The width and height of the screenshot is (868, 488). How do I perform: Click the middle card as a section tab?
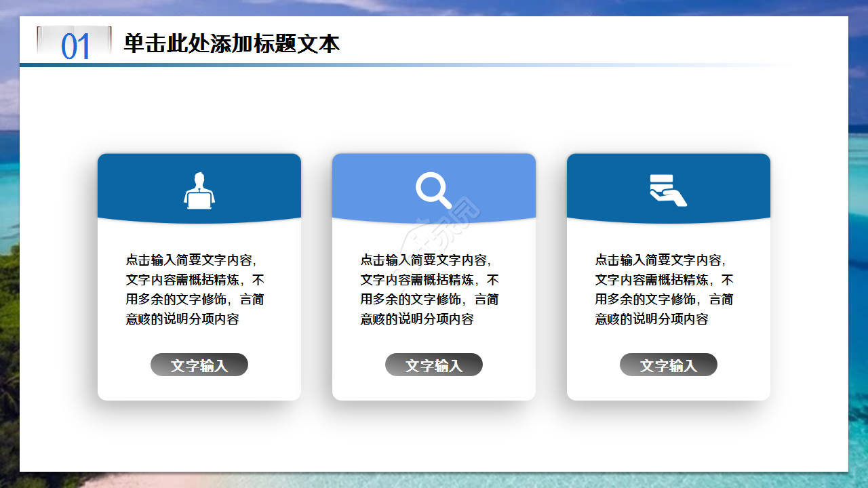pyautogui.click(x=434, y=277)
